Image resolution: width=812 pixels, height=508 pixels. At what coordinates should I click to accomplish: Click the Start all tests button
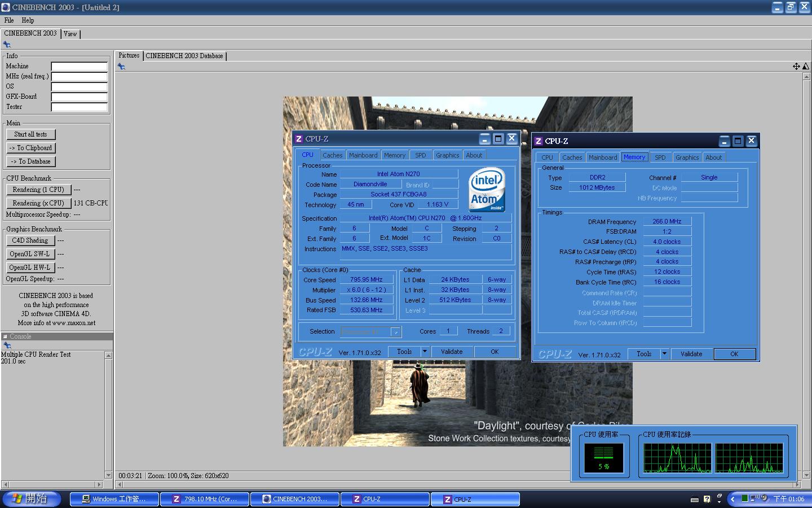[x=31, y=134]
